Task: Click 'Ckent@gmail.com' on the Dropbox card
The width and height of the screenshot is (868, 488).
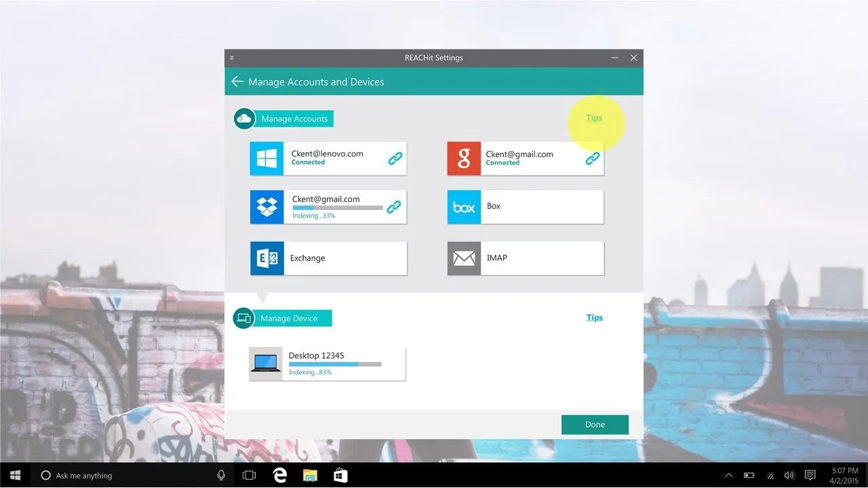Action: coord(326,199)
